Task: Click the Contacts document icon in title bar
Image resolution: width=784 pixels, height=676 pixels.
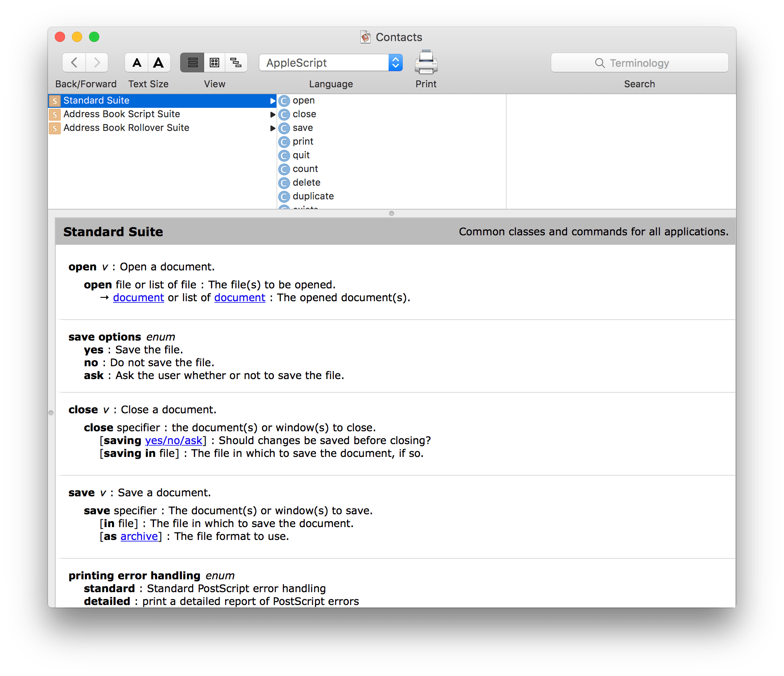Action: [x=365, y=37]
